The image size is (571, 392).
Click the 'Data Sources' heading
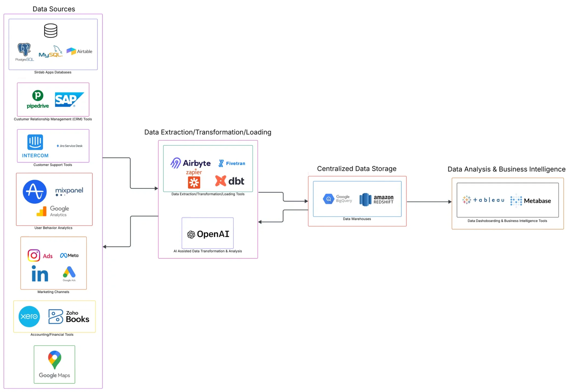(x=54, y=9)
